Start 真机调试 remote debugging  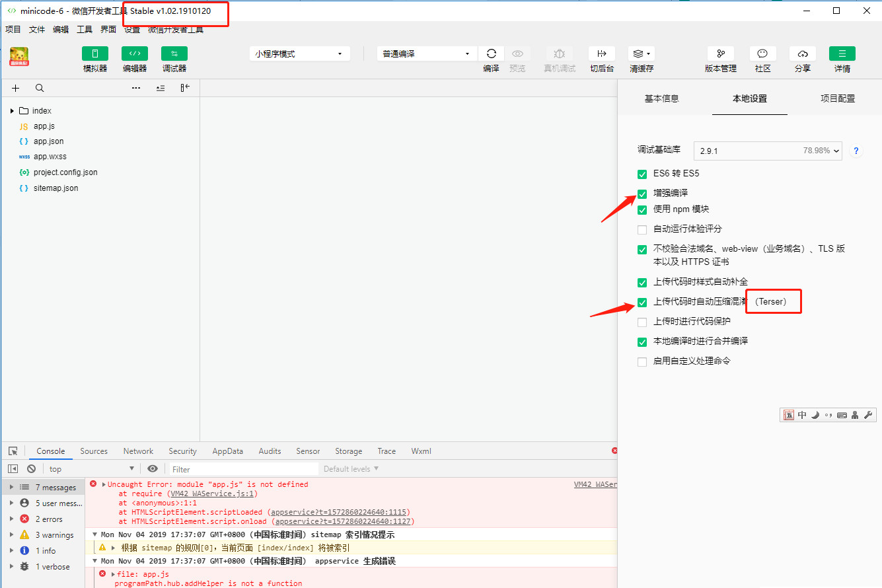coord(560,54)
